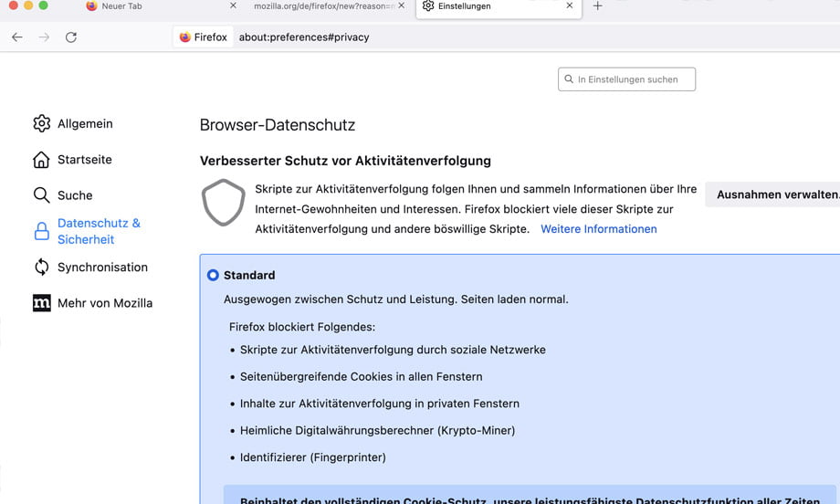Click the In Einstellungen suchen field
Image resolution: width=840 pixels, height=504 pixels.
[630, 79]
